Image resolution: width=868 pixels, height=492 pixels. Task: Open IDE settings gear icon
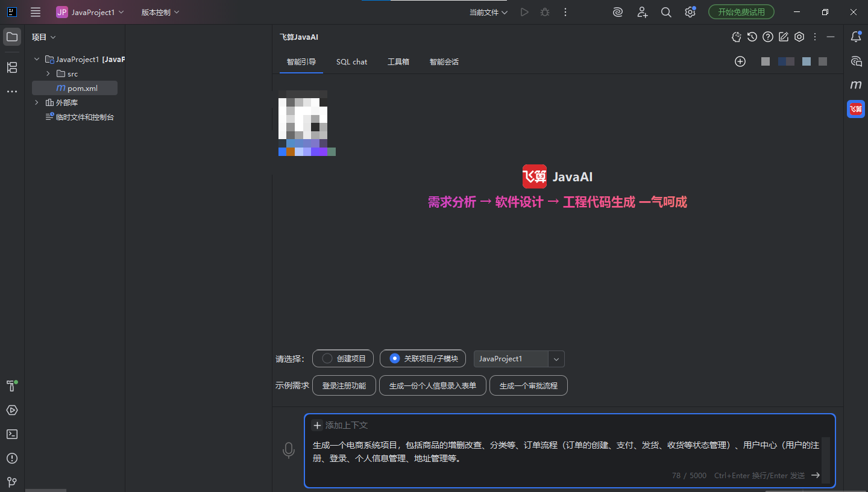coord(690,12)
